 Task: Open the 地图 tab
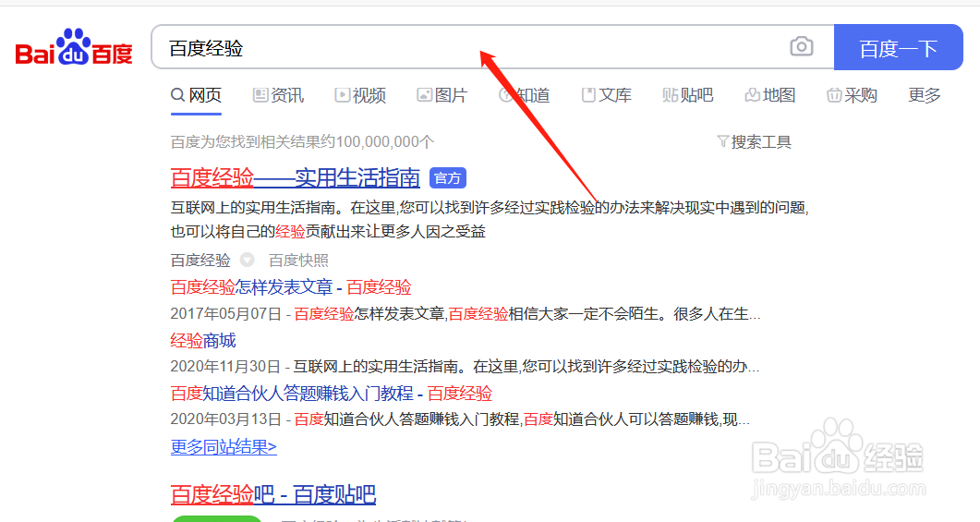770,95
